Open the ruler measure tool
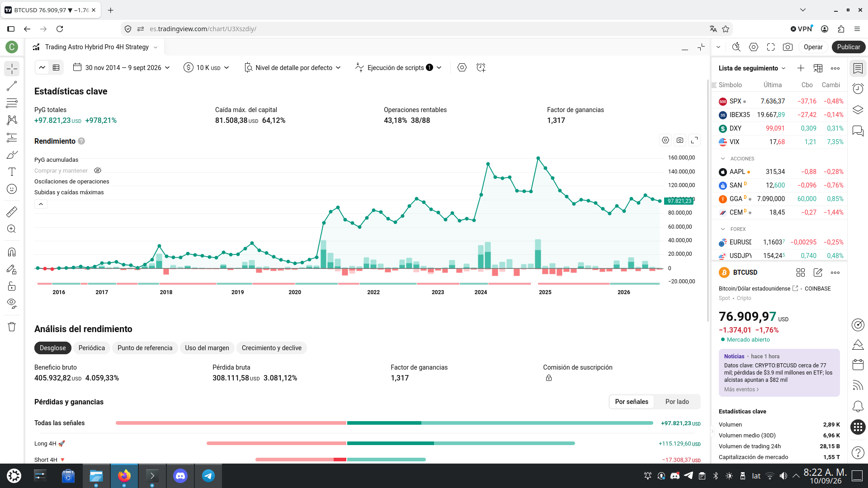 coord(12,211)
